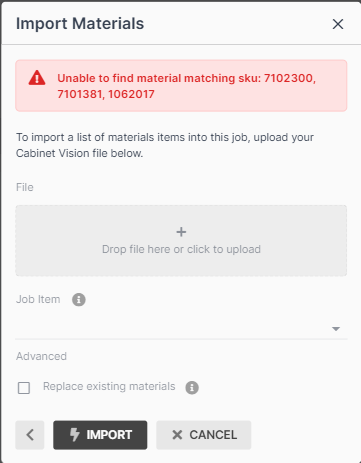Close the Import Materials dialog
361x463 pixels.
point(338,24)
